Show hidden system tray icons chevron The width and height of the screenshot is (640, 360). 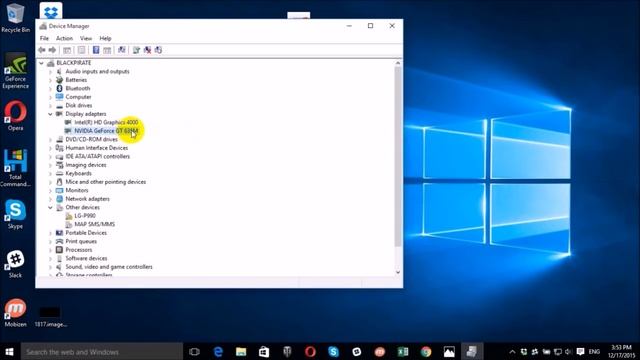tap(512, 351)
